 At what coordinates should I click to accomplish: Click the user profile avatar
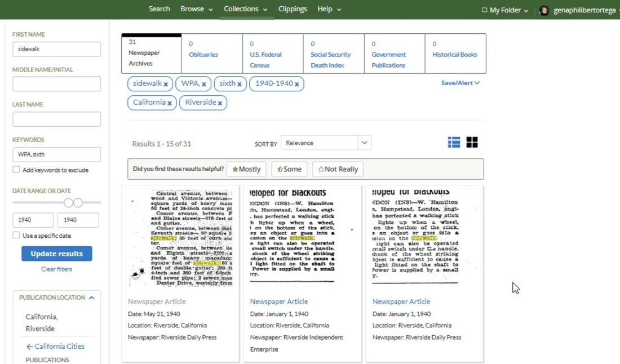pos(544,10)
